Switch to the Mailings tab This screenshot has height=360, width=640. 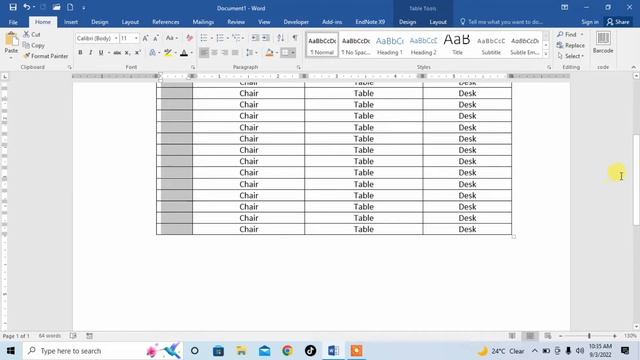coord(203,22)
